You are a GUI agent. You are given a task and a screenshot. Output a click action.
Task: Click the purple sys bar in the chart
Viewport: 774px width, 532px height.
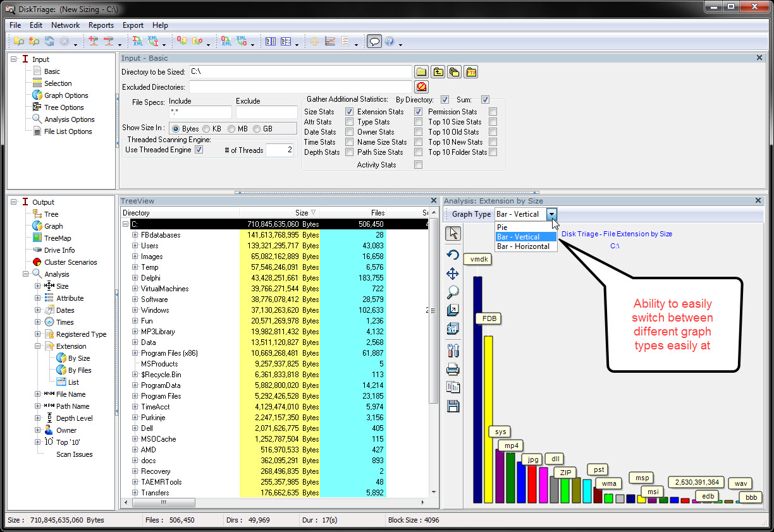pyautogui.click(x=500, y=476)
